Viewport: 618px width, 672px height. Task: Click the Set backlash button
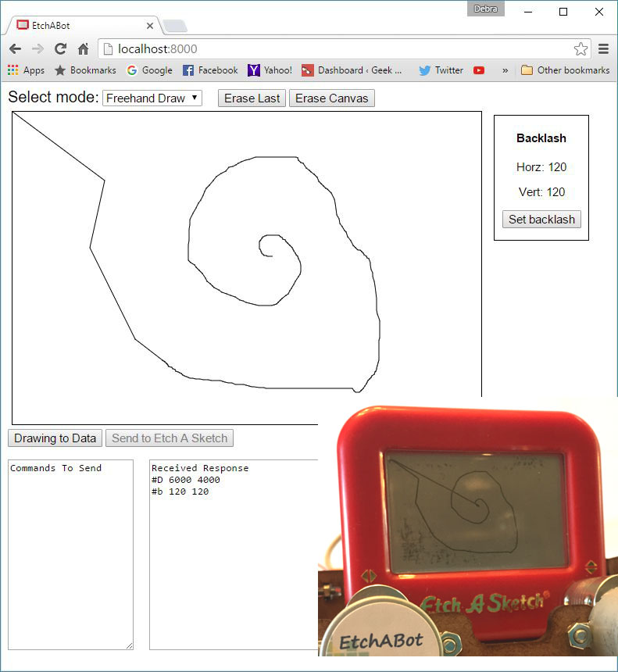pyautogui.click(x=541, y=220)
